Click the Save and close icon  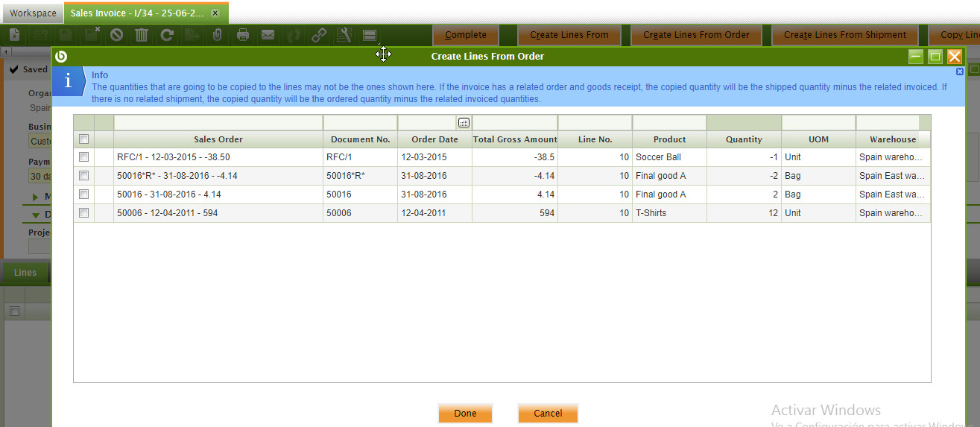click(92, 35)
